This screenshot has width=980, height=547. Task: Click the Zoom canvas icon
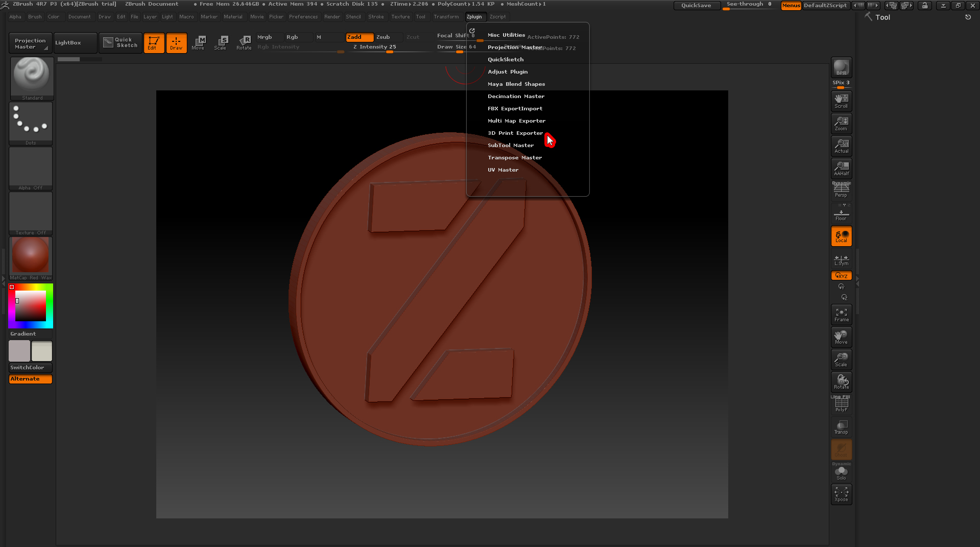tap(841, 123)
